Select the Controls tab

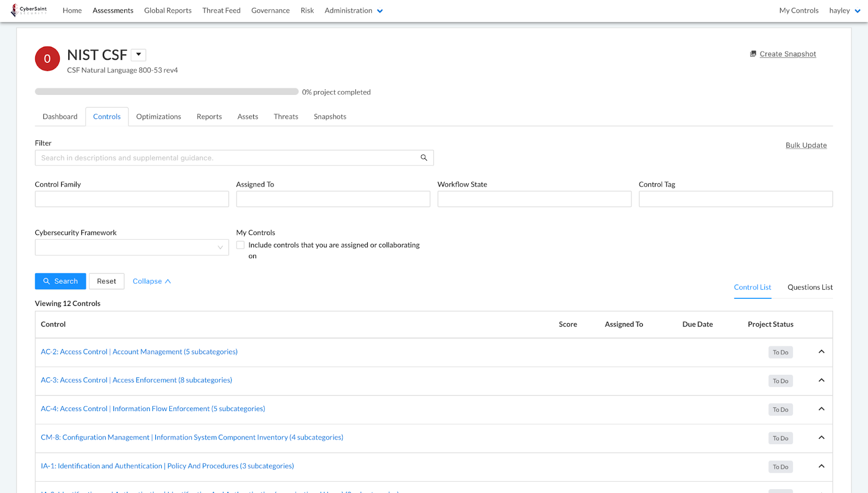(x=107, y=117)
